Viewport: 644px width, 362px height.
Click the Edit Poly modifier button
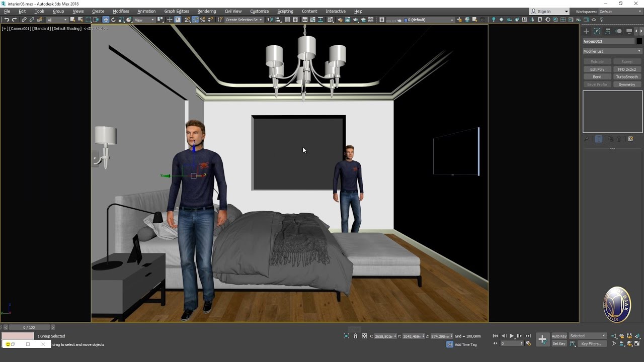tap(597, 69)
